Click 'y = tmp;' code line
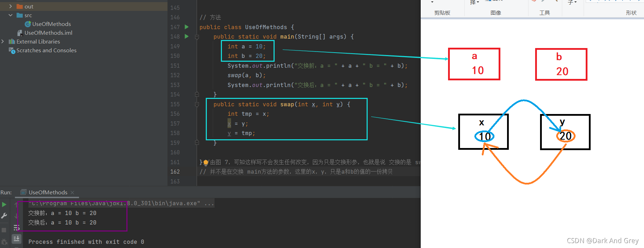This screenshot has height=248, width=644. coord(241,133)
